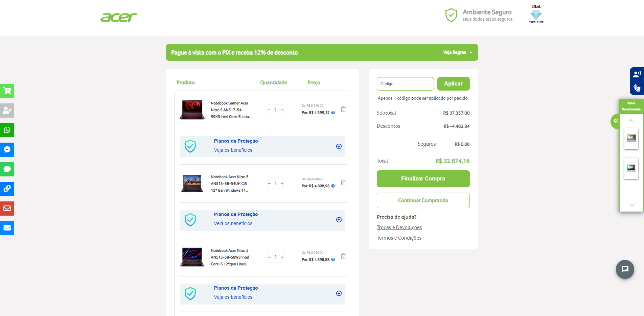Show previous recently viewed item
This screenshot has width=644, height=316.
point(631,121)
